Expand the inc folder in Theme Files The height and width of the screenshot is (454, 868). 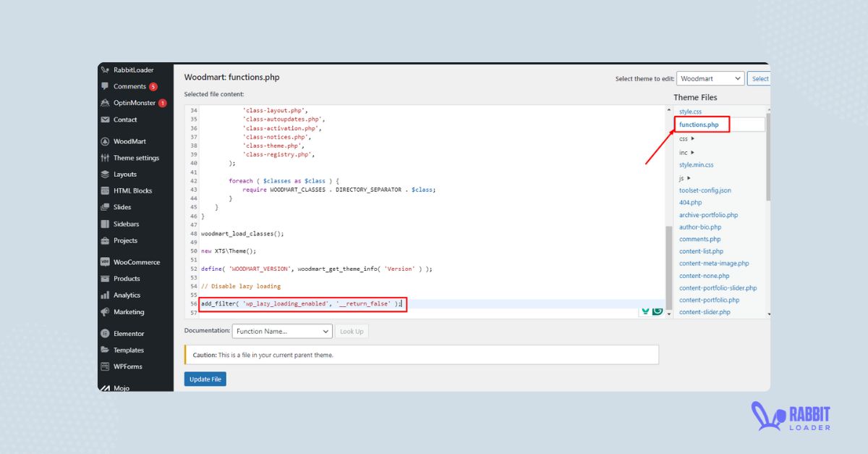pyautogui.click(x=683, y=152)
